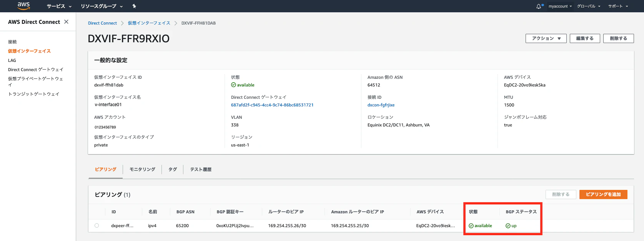644x241 pixels.
Task: Click region value us-east-1
Action: [240, 145]
